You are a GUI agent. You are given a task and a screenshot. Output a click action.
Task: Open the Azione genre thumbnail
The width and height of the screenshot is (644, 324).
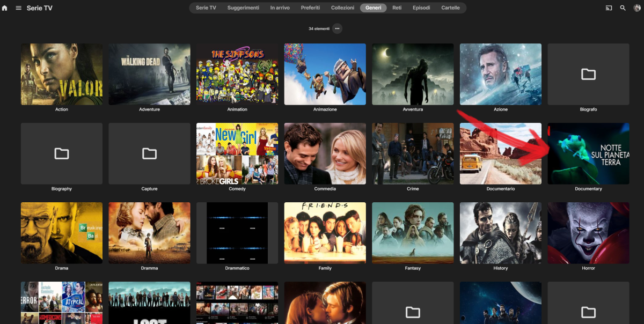pos(501,74)
